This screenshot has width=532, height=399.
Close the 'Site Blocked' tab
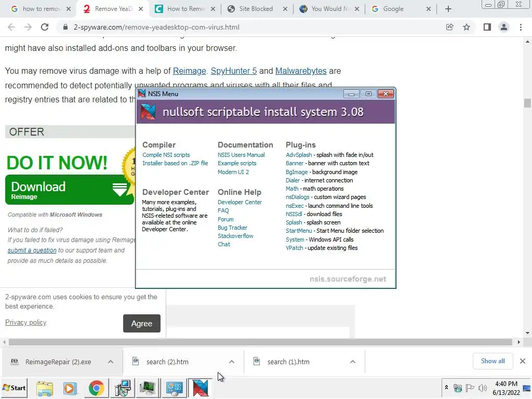[x=285, y=9]
